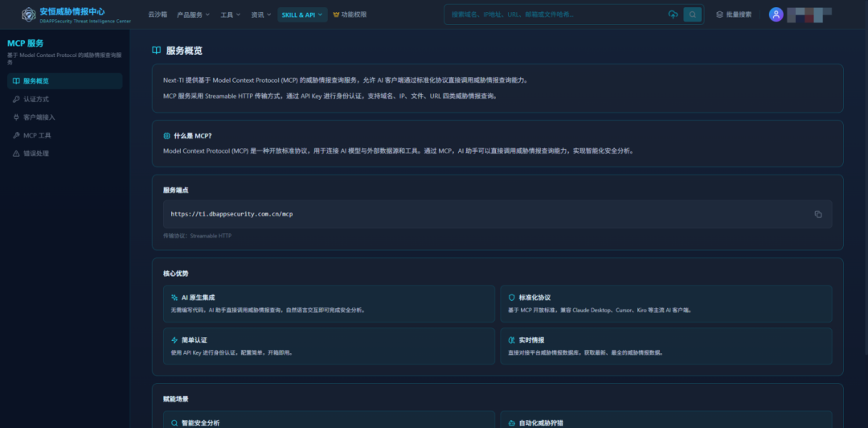Screen dimensions: 868x428
Task: Expand the 产品服务 dropdown menu
Action: (x=193, y=14)
